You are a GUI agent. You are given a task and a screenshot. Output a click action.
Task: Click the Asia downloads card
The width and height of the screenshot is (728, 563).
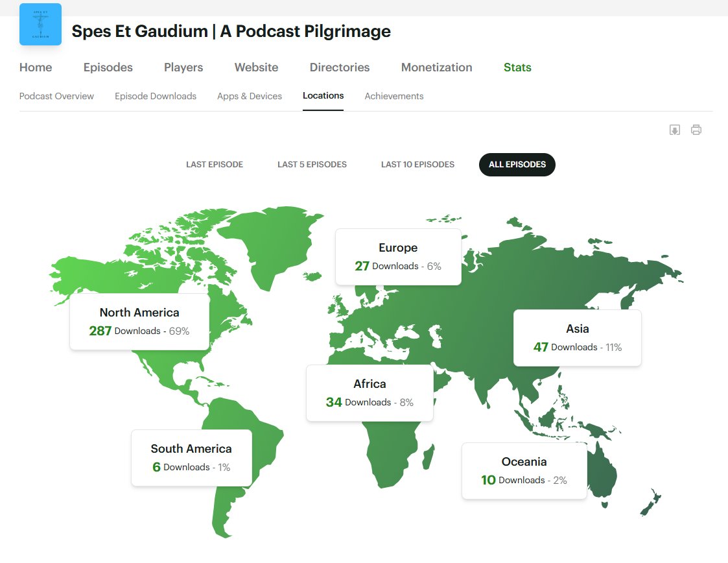tap(578, 338)
